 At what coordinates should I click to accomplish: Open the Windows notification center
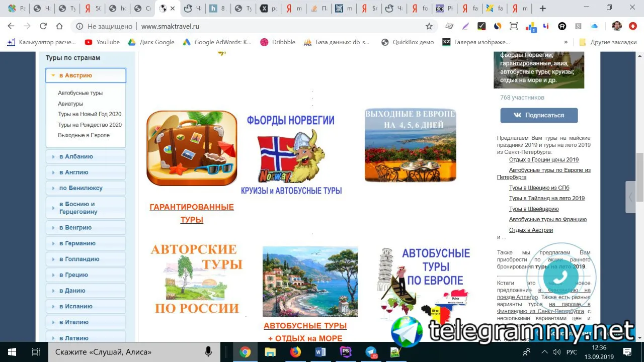(x=627, y=352)
